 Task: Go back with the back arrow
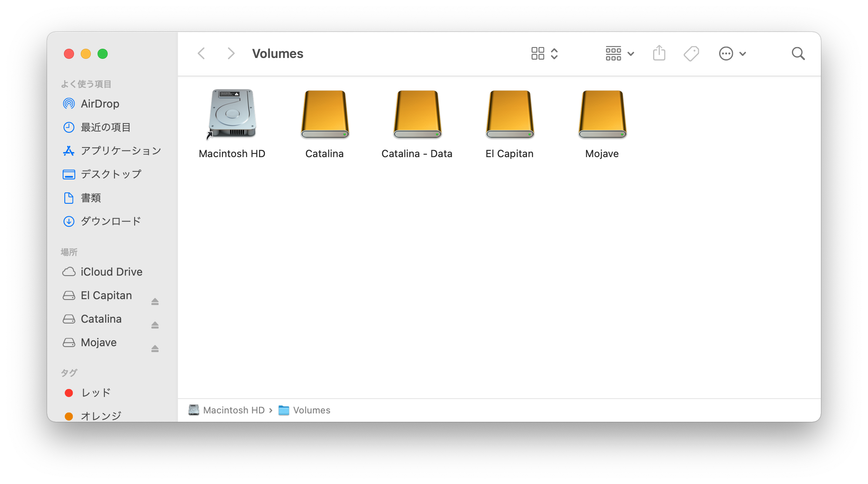click(x=201, y=53)
